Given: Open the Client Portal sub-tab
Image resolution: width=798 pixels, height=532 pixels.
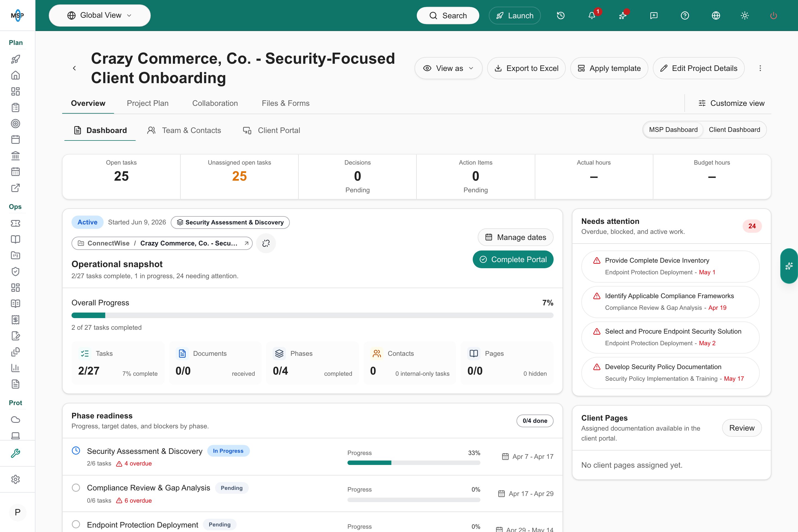Looking at the screenshot, I should point(272,130).
